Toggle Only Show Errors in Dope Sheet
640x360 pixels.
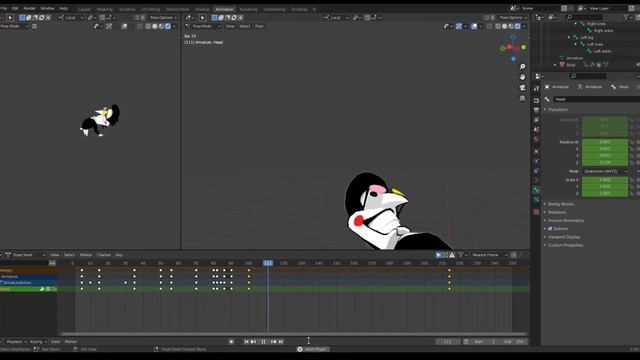coord(452,255)
